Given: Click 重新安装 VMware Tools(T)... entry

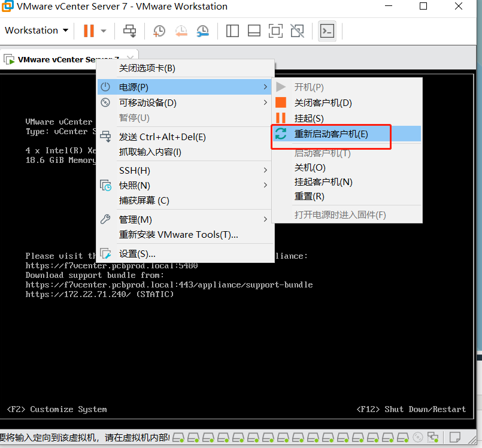Looking at the screenshot, I should click(186, 235).
